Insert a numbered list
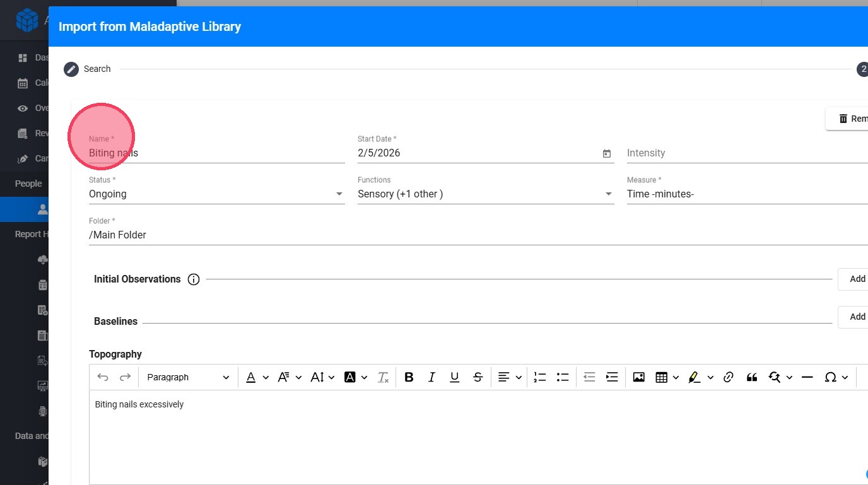This screenshot has width=868, height=485. 540,377
